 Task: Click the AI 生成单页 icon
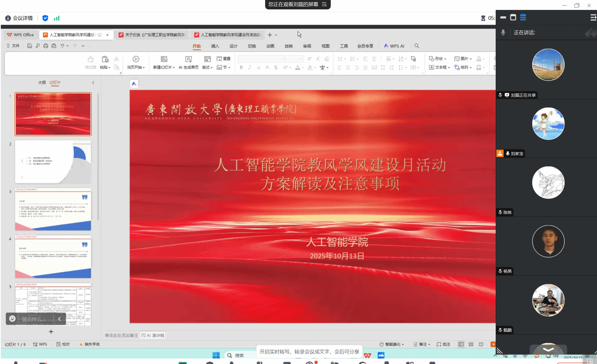pos(189,59)
